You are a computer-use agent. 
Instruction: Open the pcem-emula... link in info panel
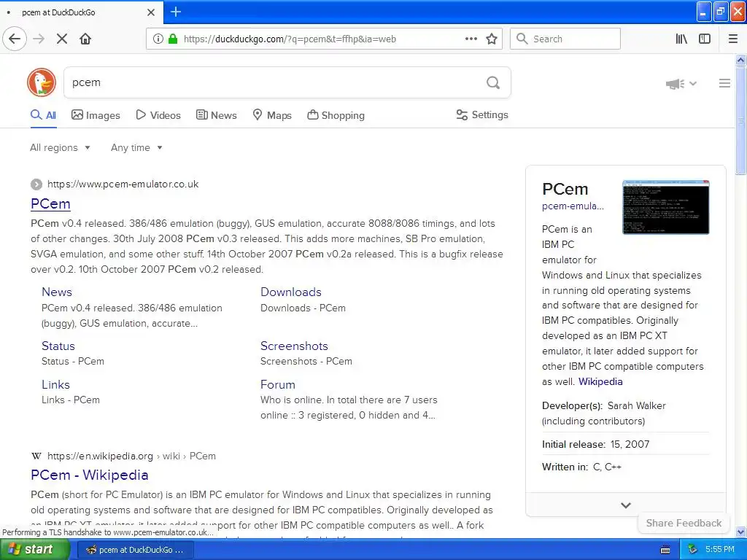[573, 206]
